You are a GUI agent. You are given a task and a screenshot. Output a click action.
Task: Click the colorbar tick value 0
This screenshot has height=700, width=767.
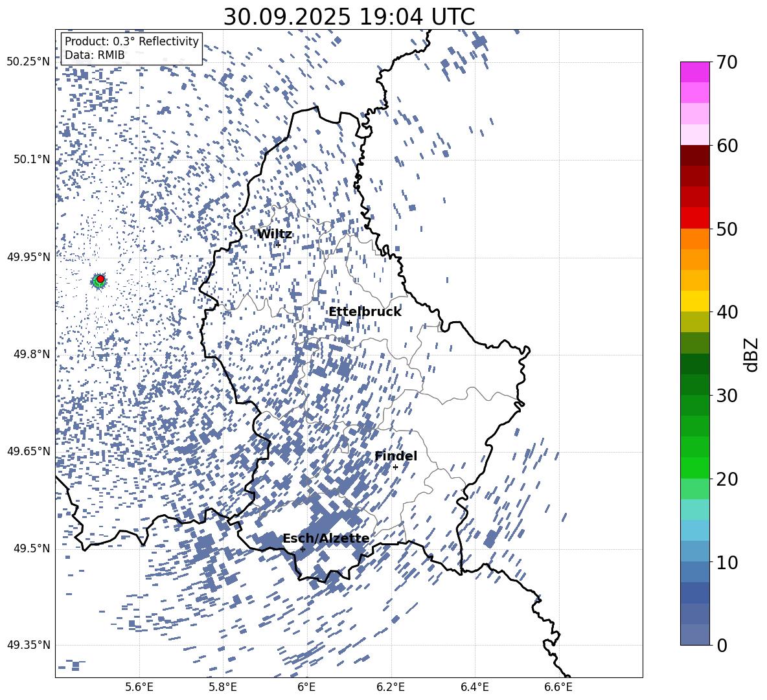point(722,645)
